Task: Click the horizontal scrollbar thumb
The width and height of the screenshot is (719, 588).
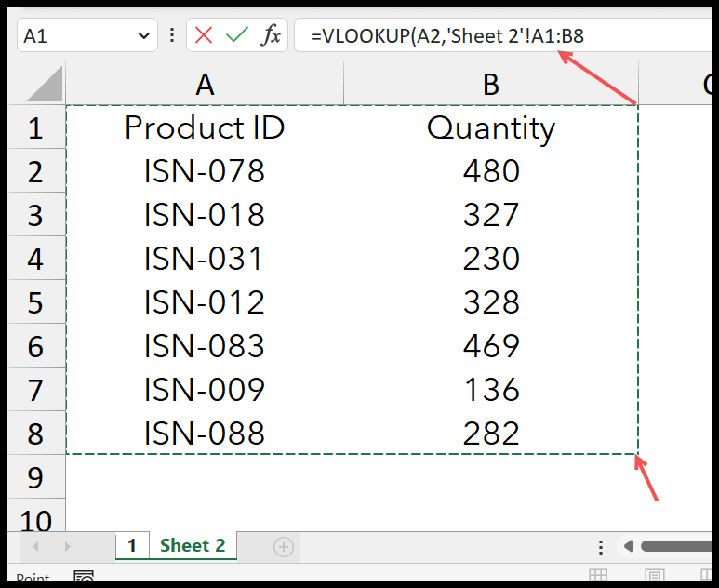Action: click(676, 546)
